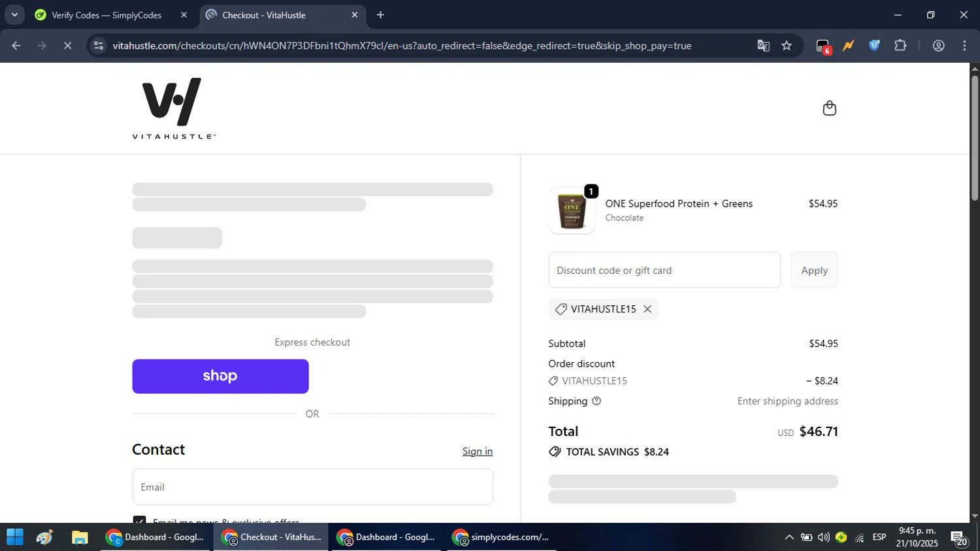Open the tab search dropdown arrow

[x=14, y=15]
